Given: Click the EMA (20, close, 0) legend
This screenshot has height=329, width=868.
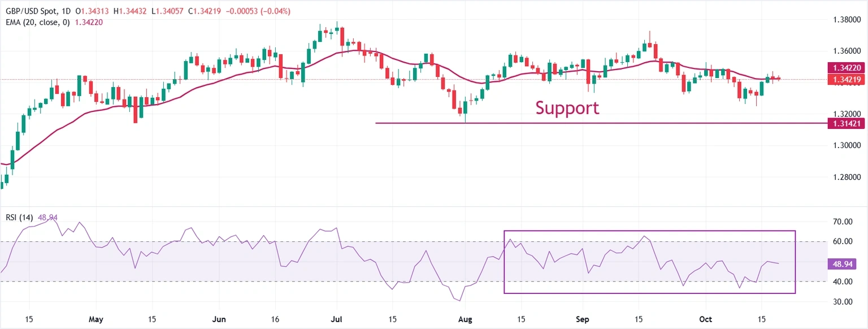Looking at the screenshot, I should coord(36,22).
